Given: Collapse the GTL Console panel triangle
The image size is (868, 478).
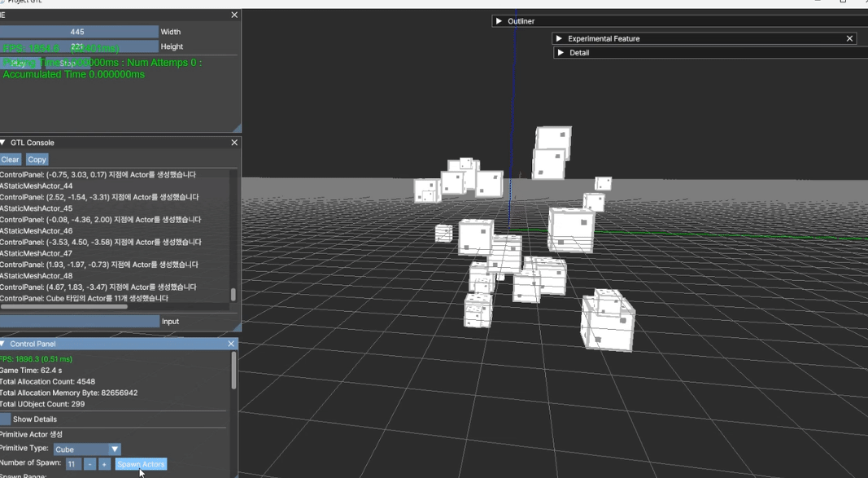Looking at the screenshot, I should [x=2, y=143].
